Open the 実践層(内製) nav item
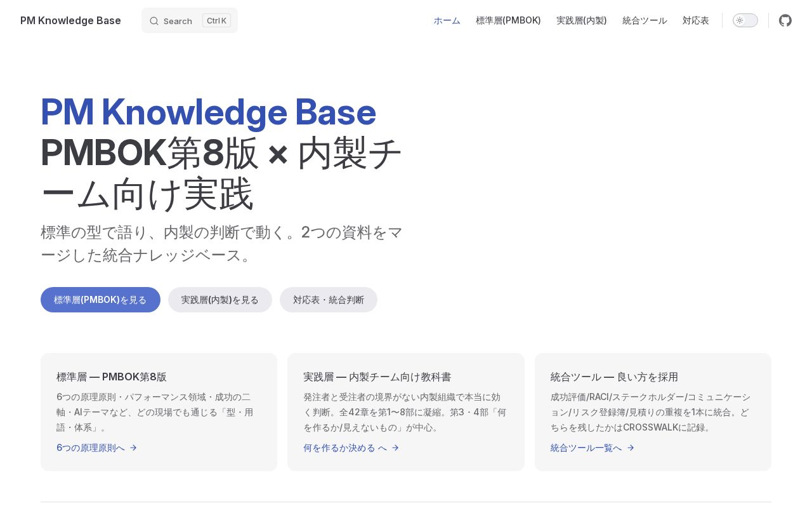 582,20
